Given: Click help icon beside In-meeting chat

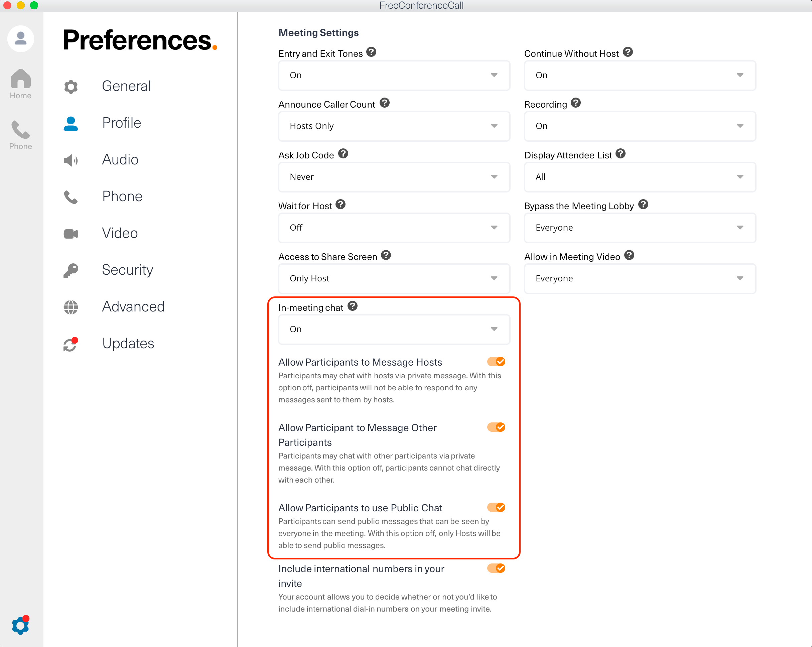Looking at the screenshot, I should pyautogui.click(x=352, y=306).
